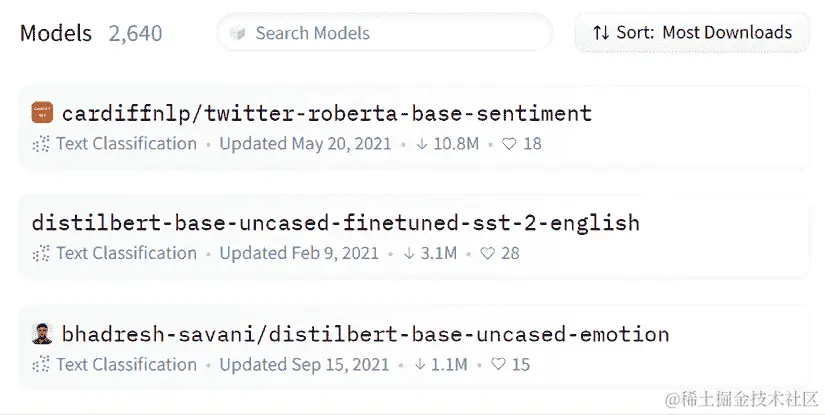Click the heart icon with 28 likes

(x=488, y=254)
